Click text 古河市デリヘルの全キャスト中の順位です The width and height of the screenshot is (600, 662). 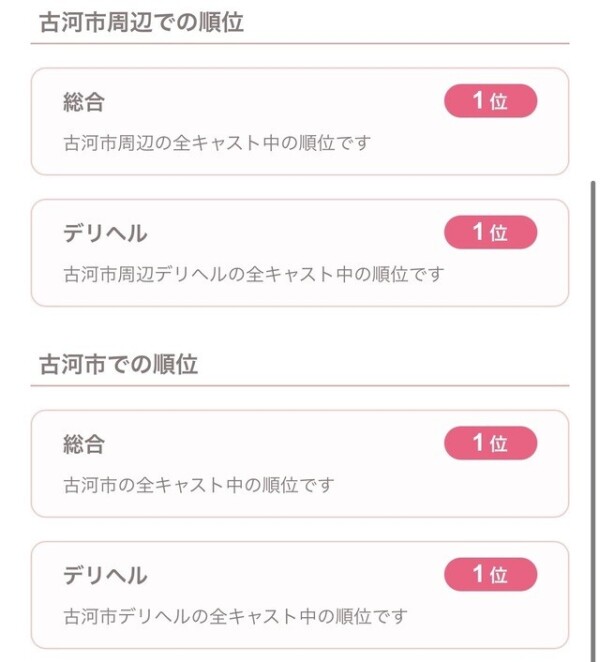[x=235, y=616]
